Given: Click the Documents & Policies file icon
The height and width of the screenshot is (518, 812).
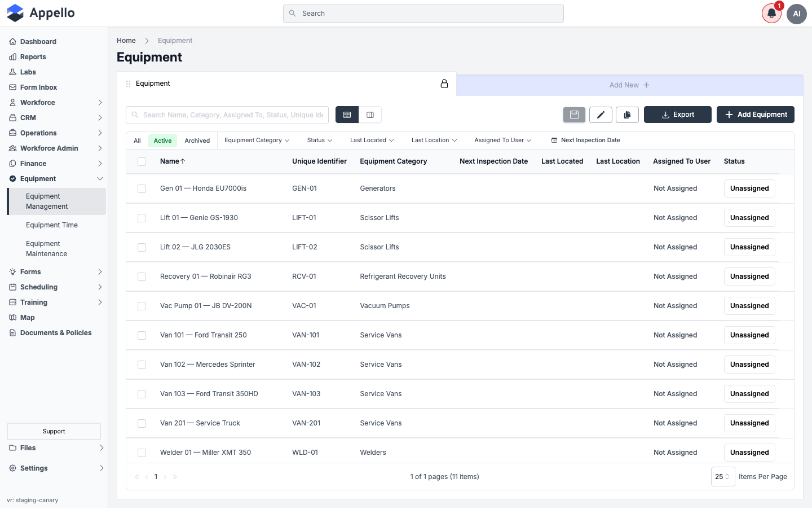Looking at the screenshot, I should pyautogui.click(x=12, y=333).
